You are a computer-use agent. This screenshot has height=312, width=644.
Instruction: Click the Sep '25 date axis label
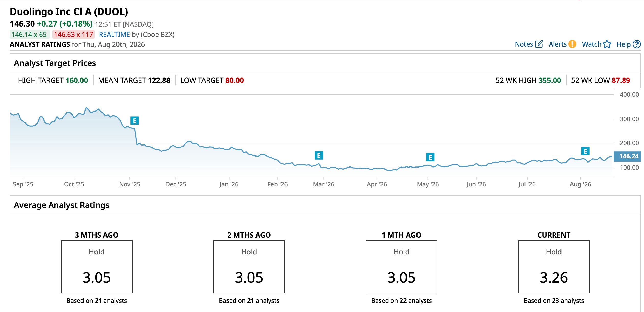23,184
